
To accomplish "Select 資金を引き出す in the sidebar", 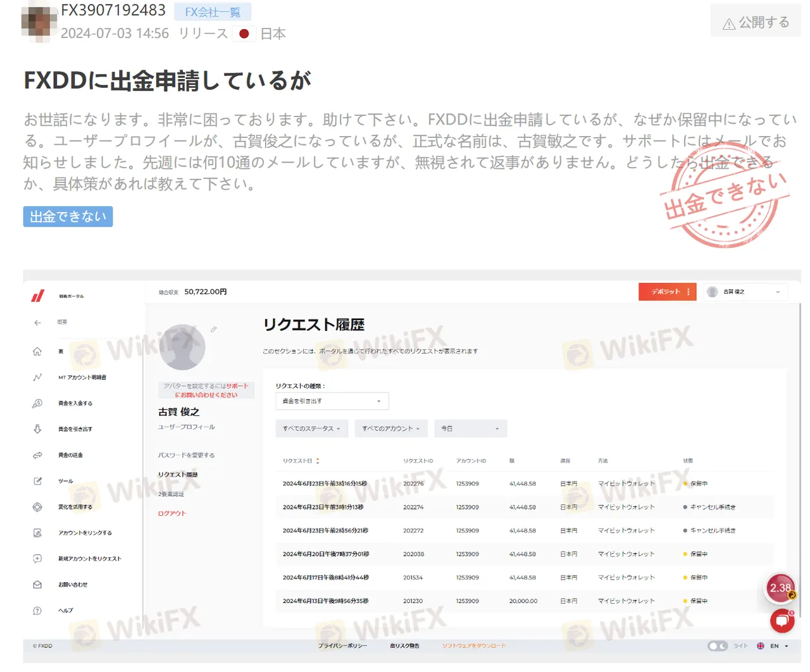I will (75, 429).
